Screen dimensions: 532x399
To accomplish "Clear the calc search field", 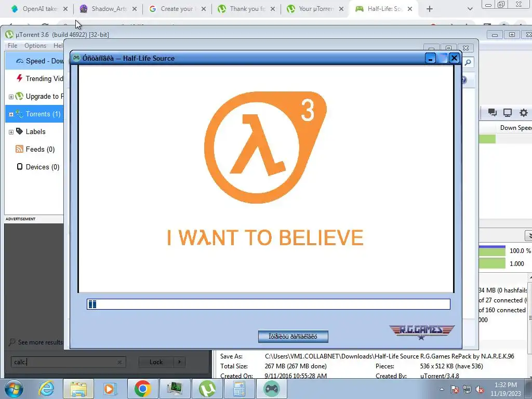I will [119, 362].
